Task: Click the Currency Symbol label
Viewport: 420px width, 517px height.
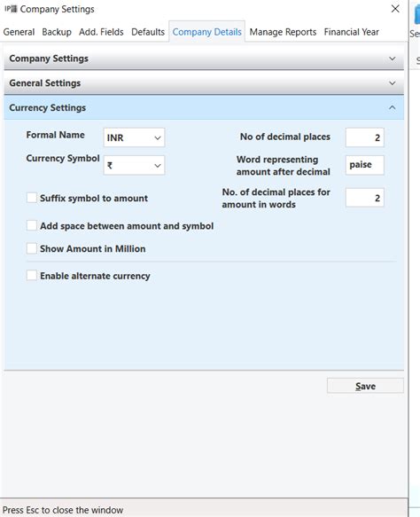Action: pyautogui.click(x=63, y=159)
